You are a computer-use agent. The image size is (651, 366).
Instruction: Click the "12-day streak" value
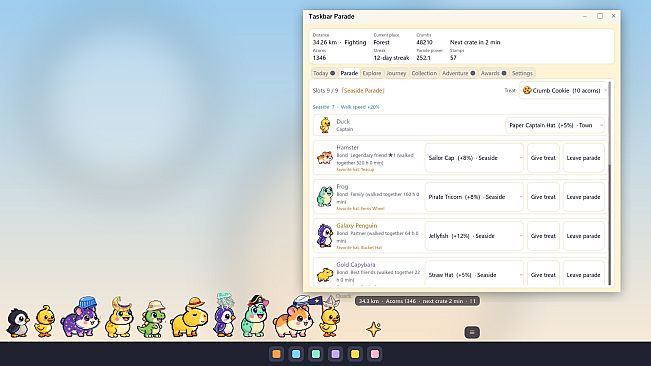(391, 58)
